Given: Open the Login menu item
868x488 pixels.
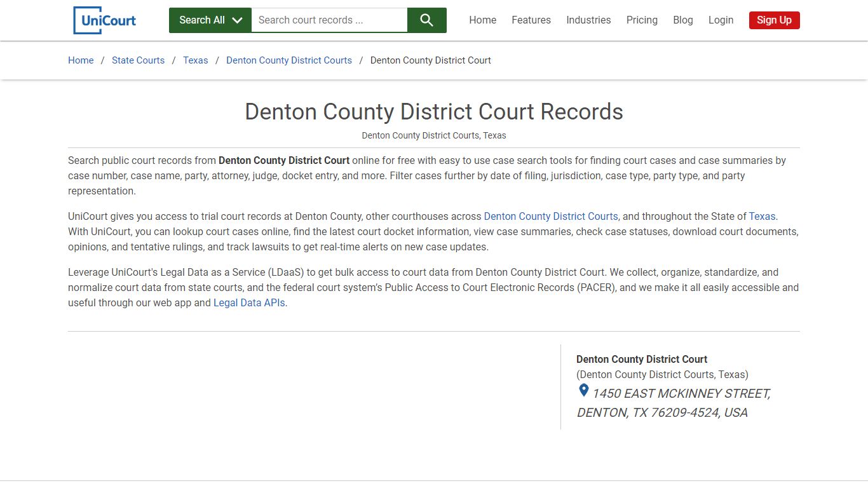Looking at the screenshot, I should 721,20.
